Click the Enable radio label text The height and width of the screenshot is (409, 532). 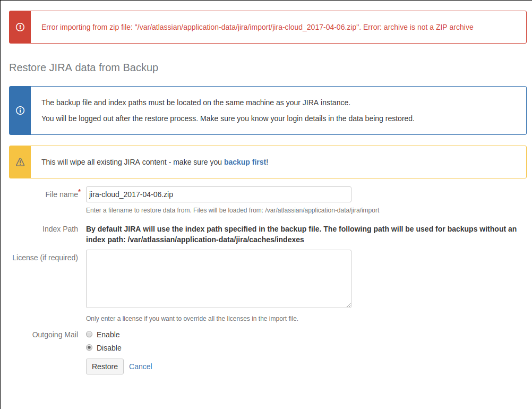[108, 335]
